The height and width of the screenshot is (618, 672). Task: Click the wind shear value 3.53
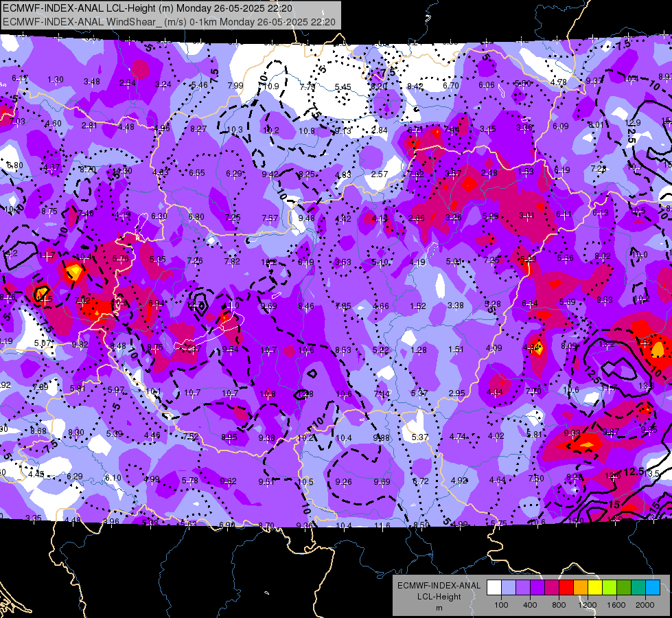tap(343, 262)
